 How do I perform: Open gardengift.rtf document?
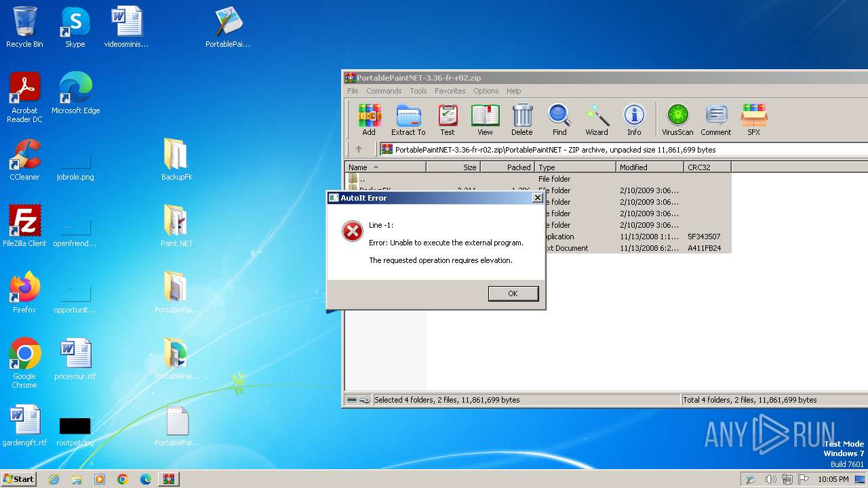coord(24,426)
